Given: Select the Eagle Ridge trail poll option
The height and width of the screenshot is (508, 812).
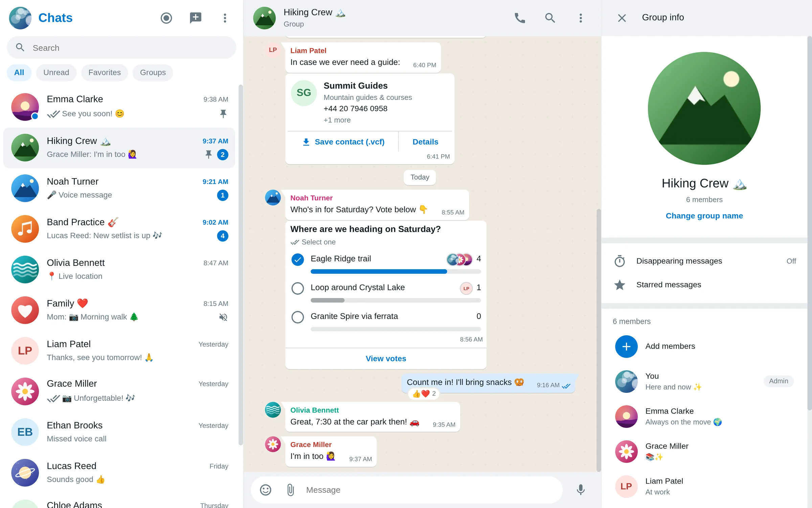Looking at the screenshot, I should coord(298,259).
